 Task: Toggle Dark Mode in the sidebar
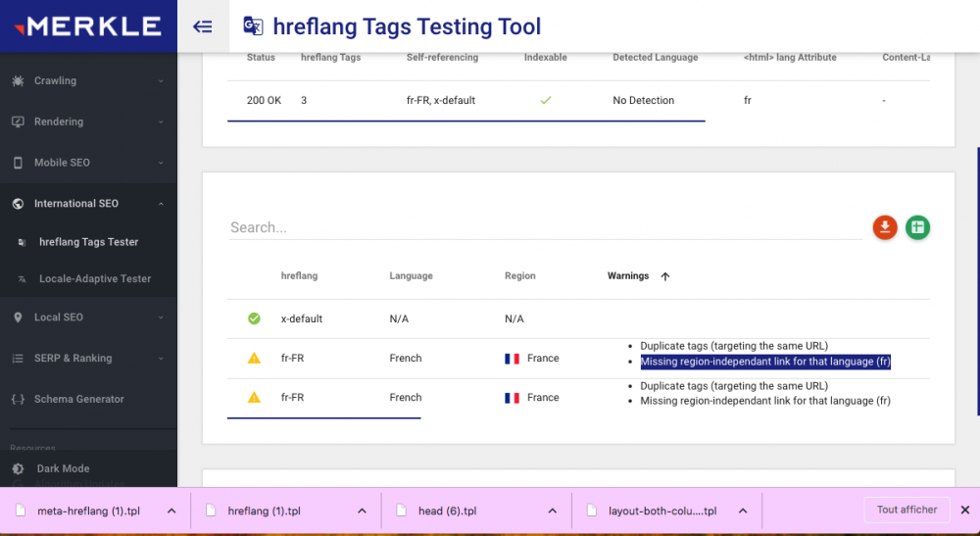pos(88,468)
